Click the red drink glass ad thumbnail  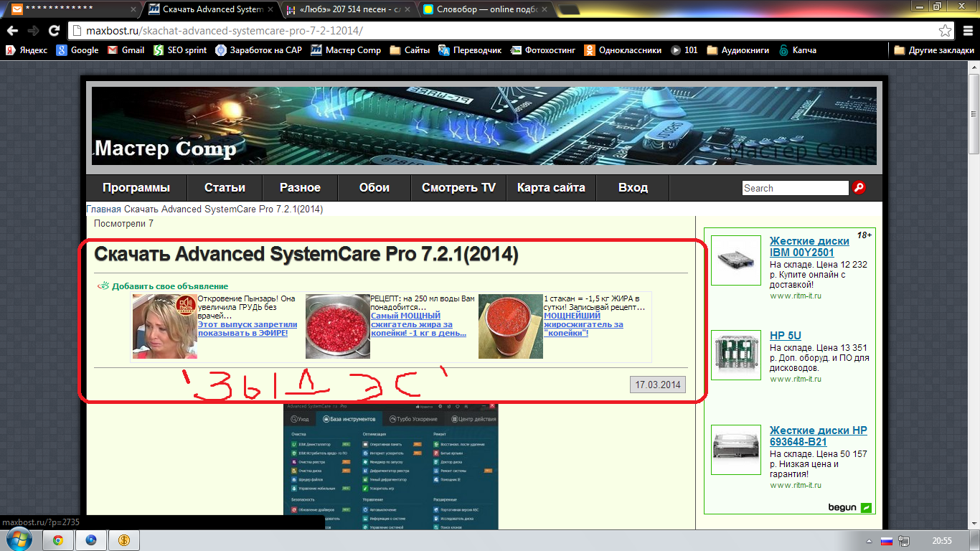511,326
